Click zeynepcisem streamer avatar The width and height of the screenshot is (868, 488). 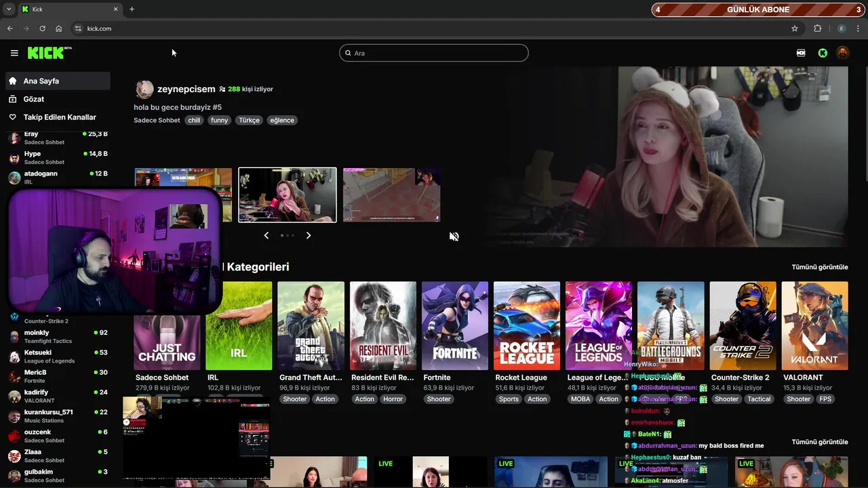tap(144, 89)
